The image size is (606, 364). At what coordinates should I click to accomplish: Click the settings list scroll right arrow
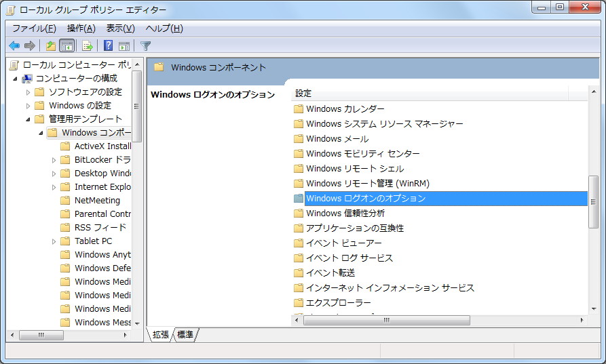[x=582, y=320]
